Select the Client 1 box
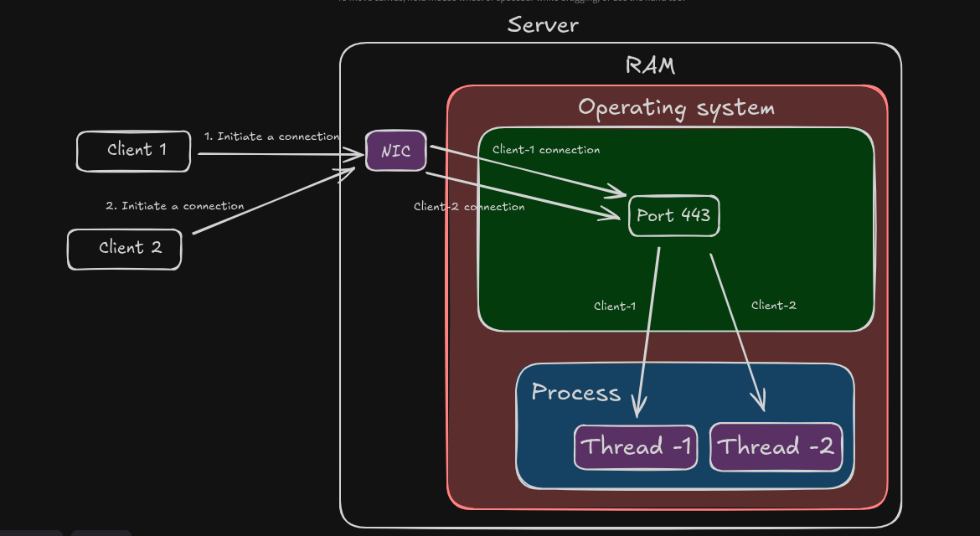The image size is (980, 536). pyautogui.click(x=133, y=152)
